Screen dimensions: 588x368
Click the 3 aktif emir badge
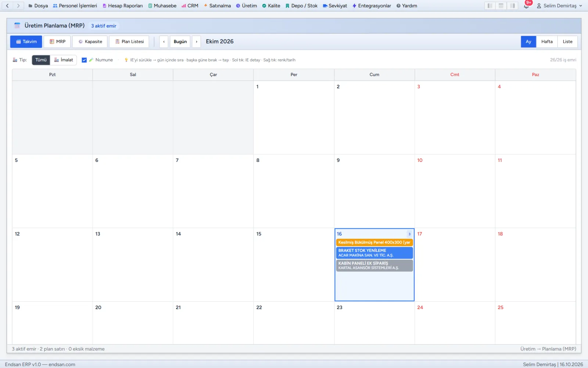tap(104, 26)
